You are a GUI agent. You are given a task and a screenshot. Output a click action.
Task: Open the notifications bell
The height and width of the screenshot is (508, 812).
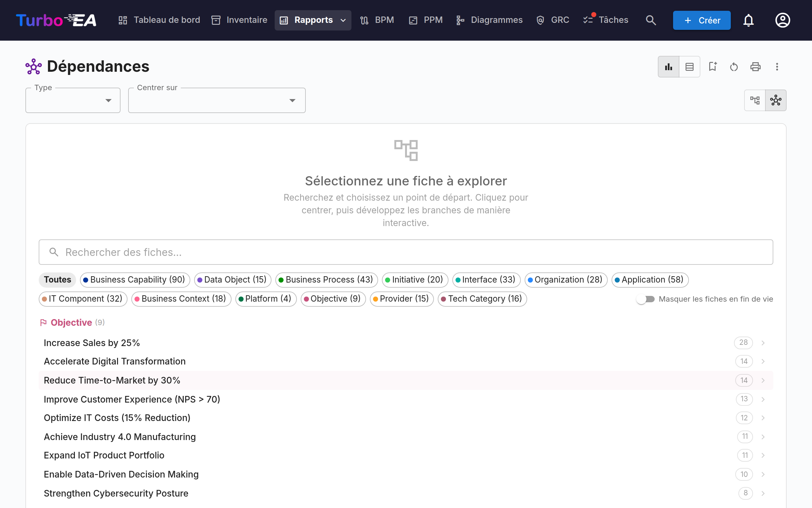point(748,20)
